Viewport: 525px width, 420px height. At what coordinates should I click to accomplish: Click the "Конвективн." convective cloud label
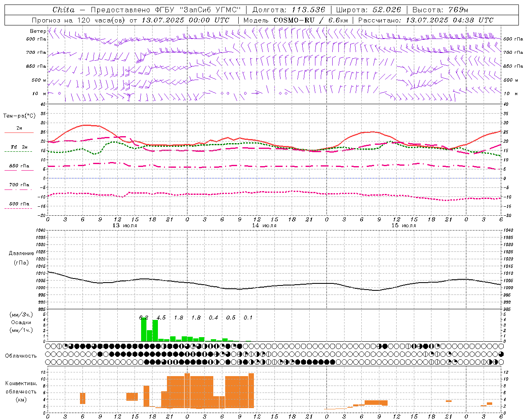(21, 383)
